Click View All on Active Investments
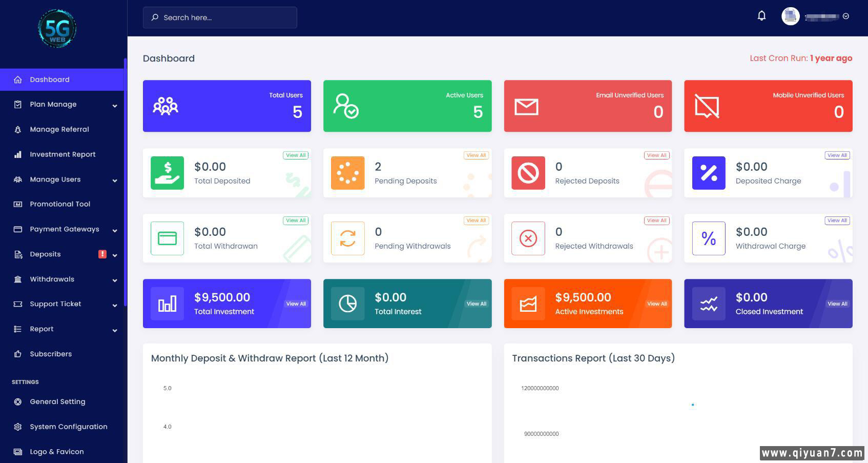The image size is (868, 463). click(x=656, y=304)
